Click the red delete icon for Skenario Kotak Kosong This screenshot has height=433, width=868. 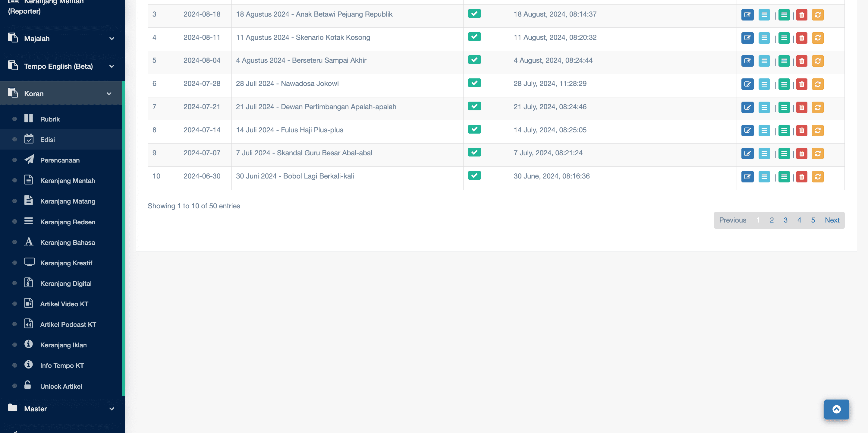[802, 38]
